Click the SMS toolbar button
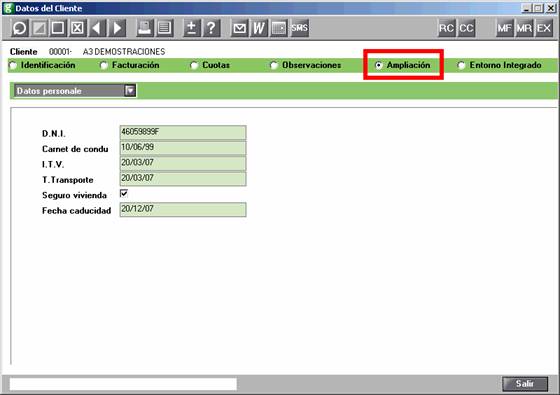This screenshot has width=560, height=395. (x=299, y=28)
